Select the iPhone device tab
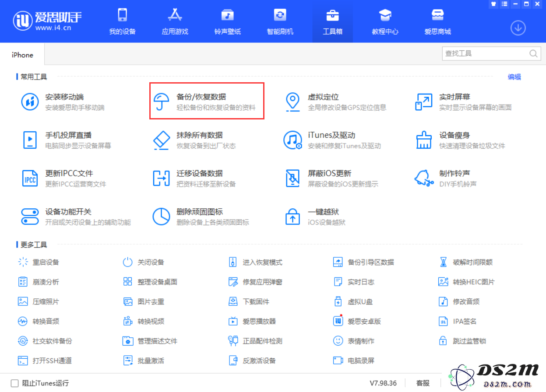Image resolution: width=546 pixels, height=392 pixels. (x=22, y=55)
